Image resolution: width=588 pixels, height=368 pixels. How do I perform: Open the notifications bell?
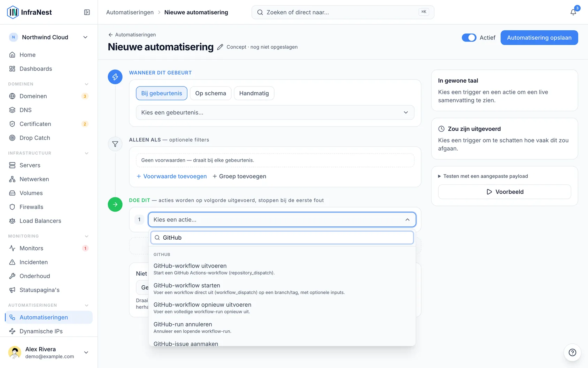[x=573, y=12]
